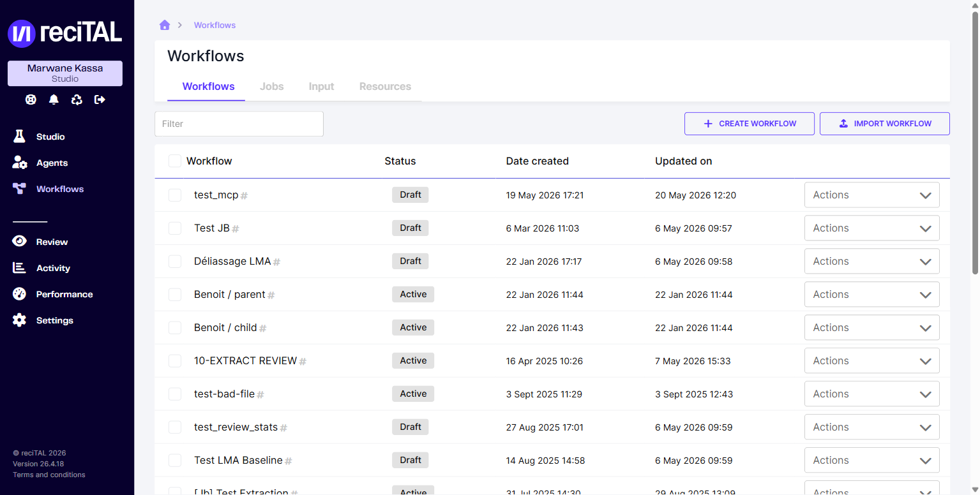This screenshot has width=980, height=495.
Task: Select the Workflows sidebar icon
Action: pyautogui.click(x=19, y=189)
